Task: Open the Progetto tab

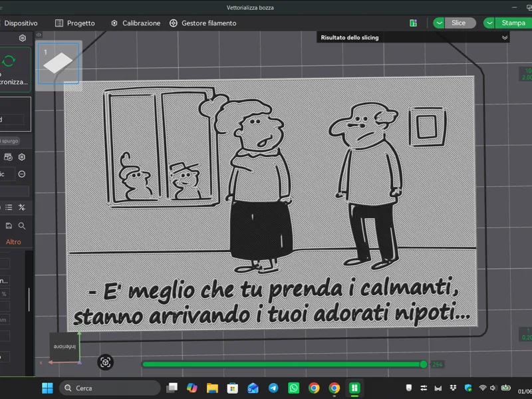Action: click(75, 23)
